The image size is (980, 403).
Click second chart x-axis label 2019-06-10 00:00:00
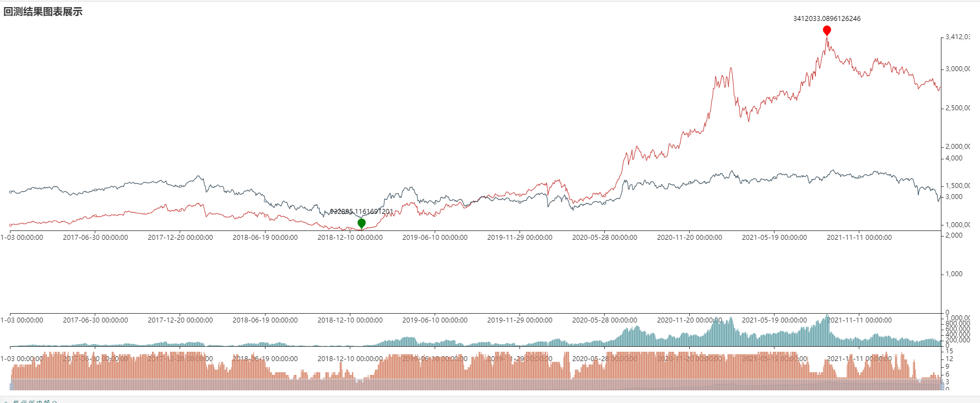[435, 320]
